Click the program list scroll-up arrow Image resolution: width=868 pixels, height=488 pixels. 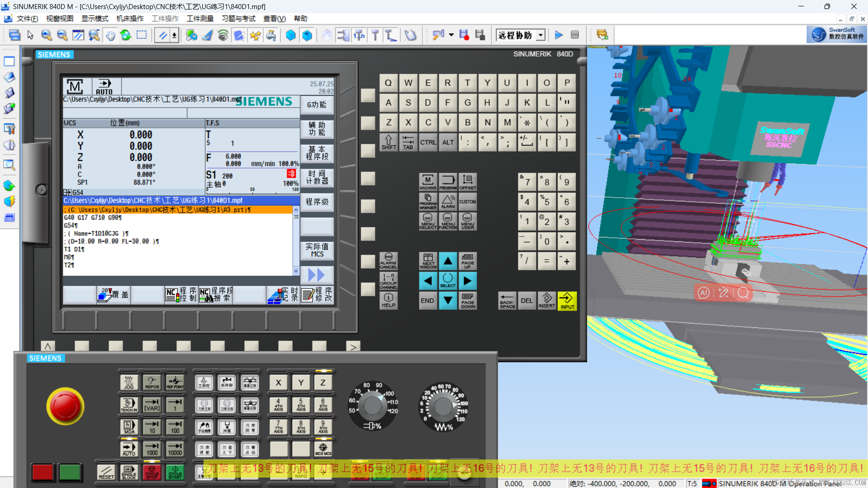pyautogui.click(x=296, y=210)
